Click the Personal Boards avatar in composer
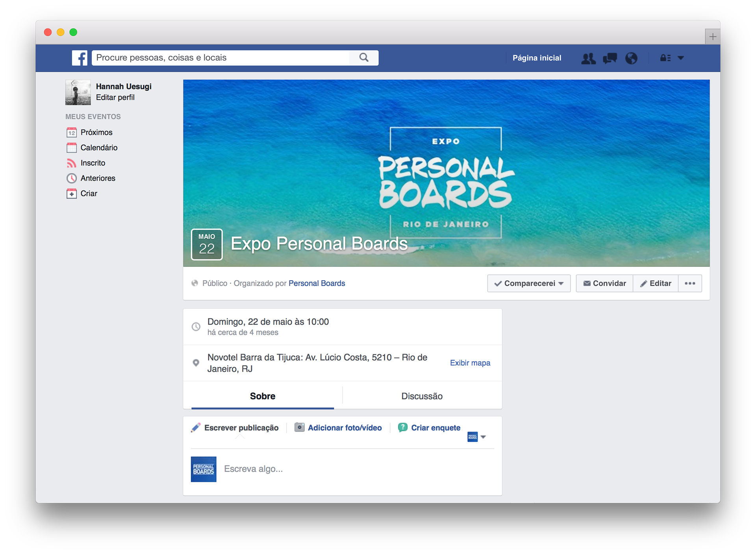The image size is (756, 554). coord(204,469)
